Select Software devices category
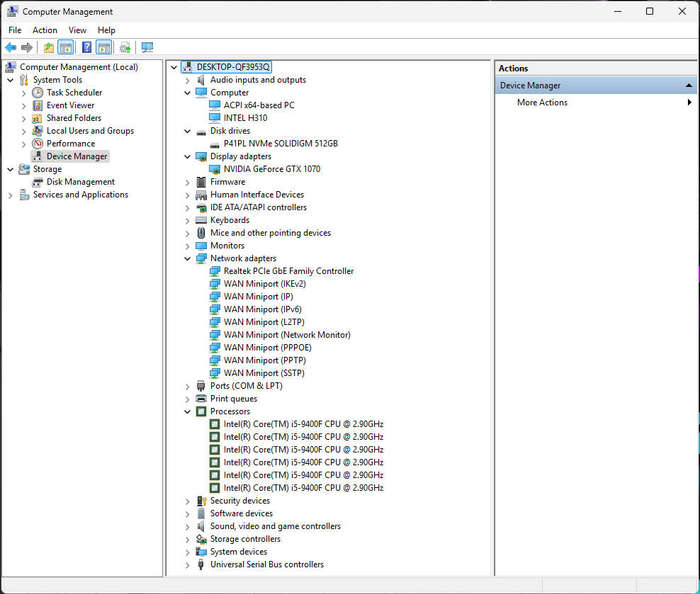Viewport: 700px width, 594px height. tap(241, 514)
